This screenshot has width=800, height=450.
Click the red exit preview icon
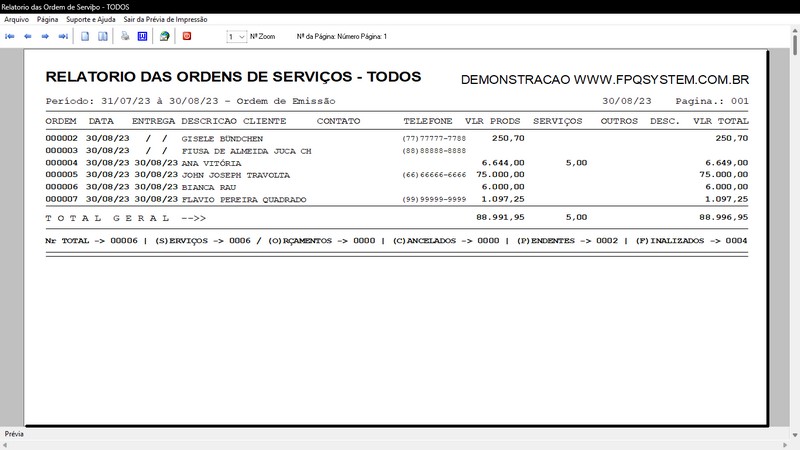pyautogui.click(x=187, y=36)
